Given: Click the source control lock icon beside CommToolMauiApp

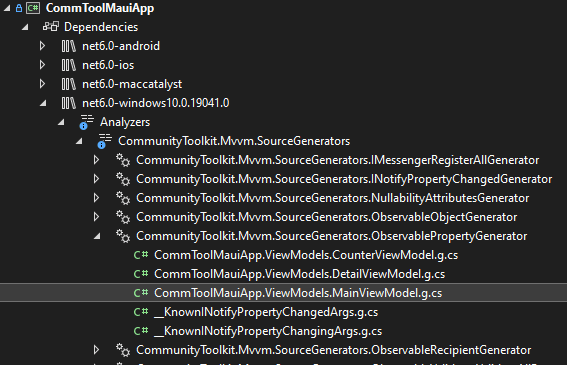Looking at the screenshot, I should click(x=19, y=8).
